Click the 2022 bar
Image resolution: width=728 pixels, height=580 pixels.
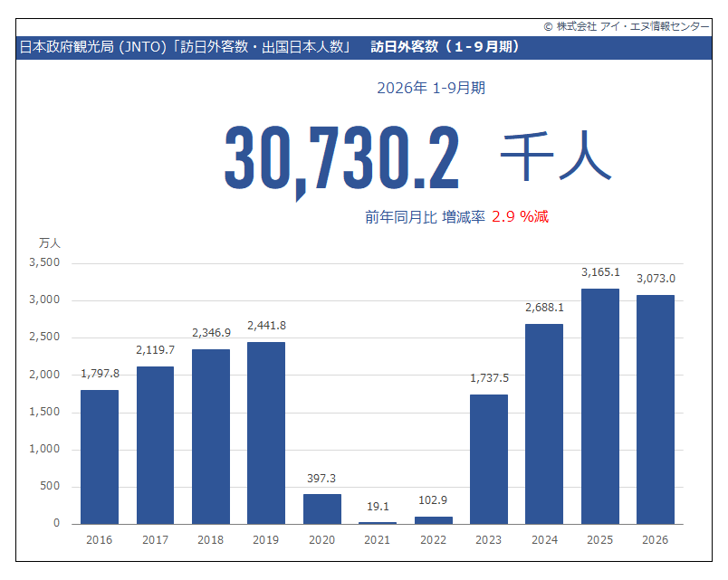coord(433,520)
